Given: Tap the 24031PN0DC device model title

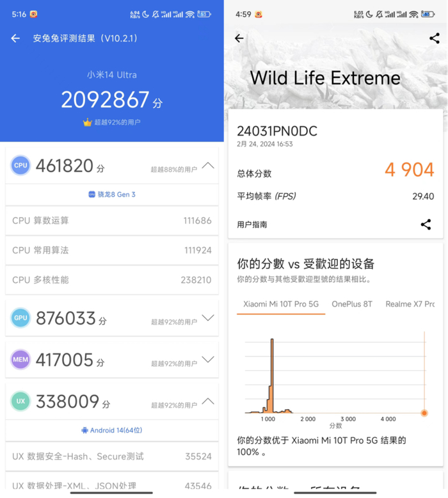Looking at the screenshot, I should point(277,131).
